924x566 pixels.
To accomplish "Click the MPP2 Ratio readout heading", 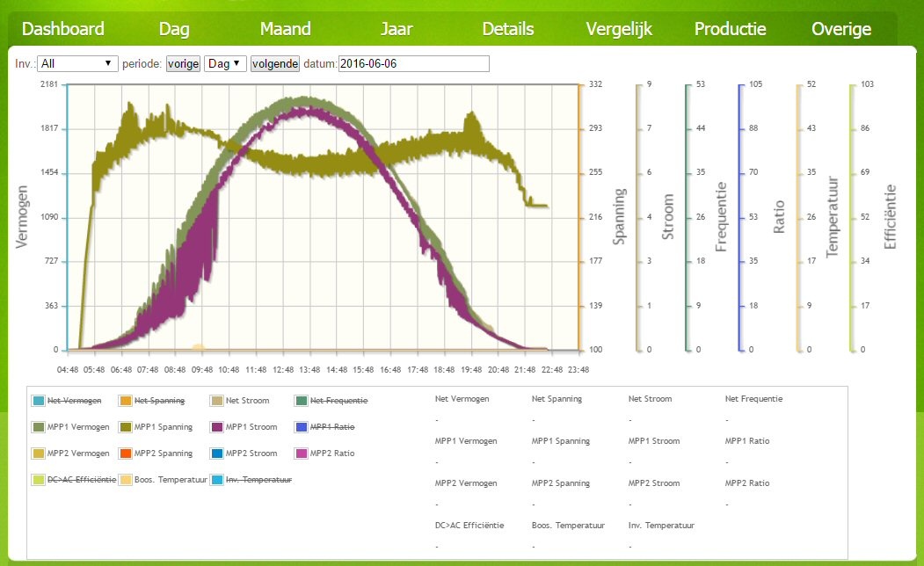I will 747,483.
